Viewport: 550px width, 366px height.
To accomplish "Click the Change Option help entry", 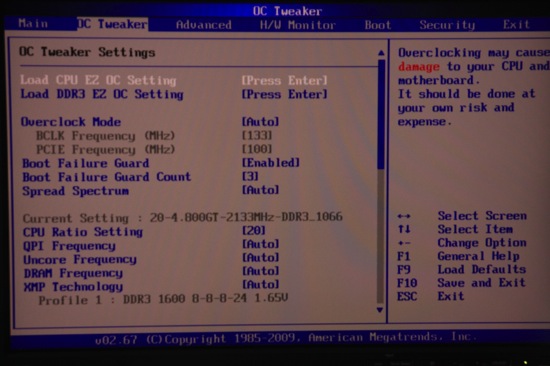I will coord(462,243).
